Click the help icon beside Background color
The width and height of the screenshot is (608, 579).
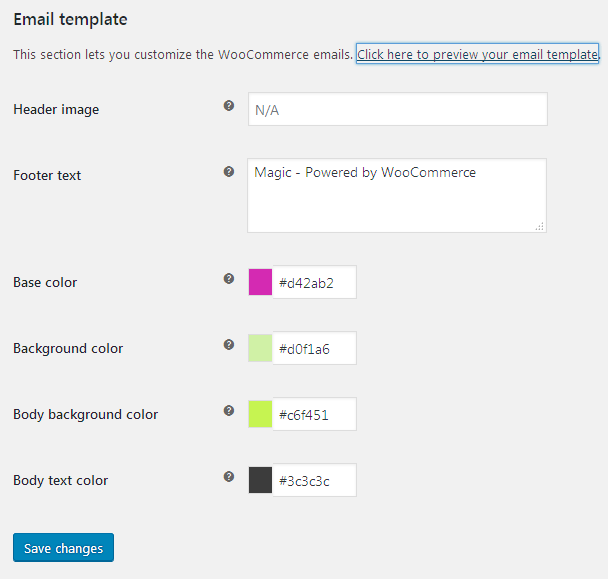coord(229,344)
